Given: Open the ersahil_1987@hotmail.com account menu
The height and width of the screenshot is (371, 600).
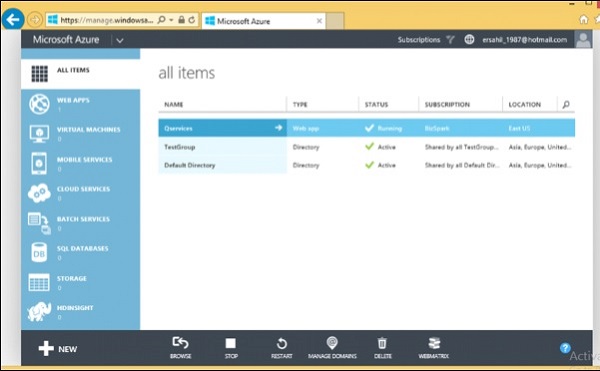Looking at the screenshot, I should [x=524, y=40].
